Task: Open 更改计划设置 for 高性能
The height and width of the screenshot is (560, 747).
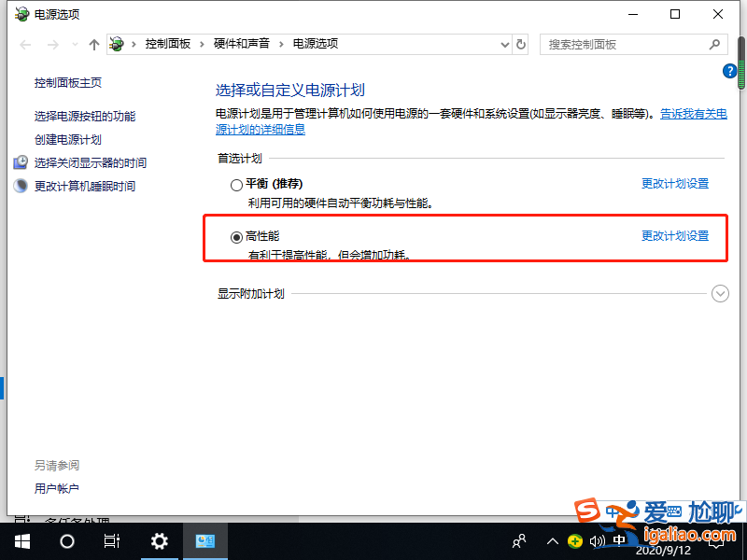Action: [675, 236]
